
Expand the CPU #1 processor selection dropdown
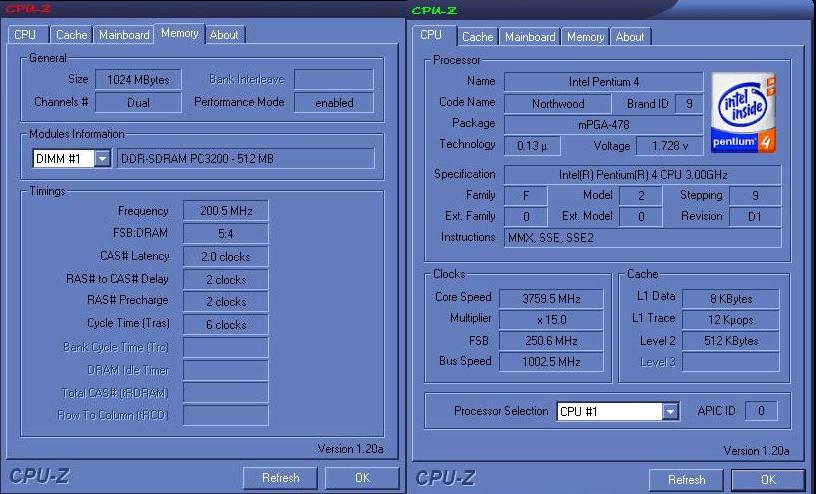pos(670,411)
